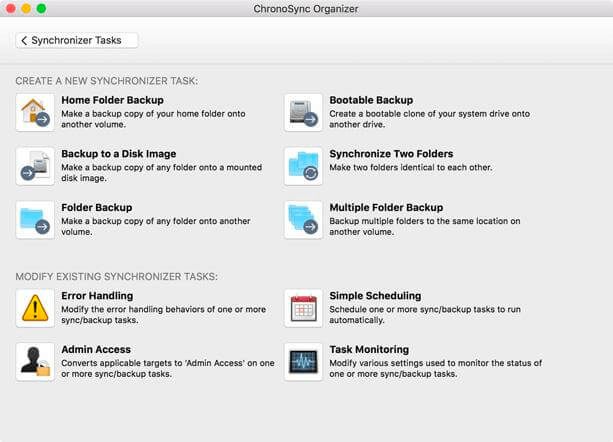This screenshot has height=442, width=613.
Task: Select the Backup to a Disk Image icon
Action: [x=35, y=166]
